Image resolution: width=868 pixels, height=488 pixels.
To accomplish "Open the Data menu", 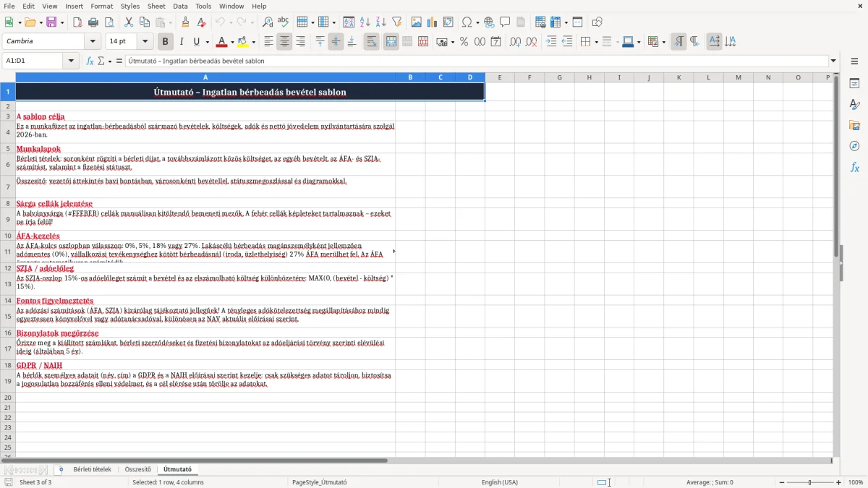I will click(x=180, y=6).
